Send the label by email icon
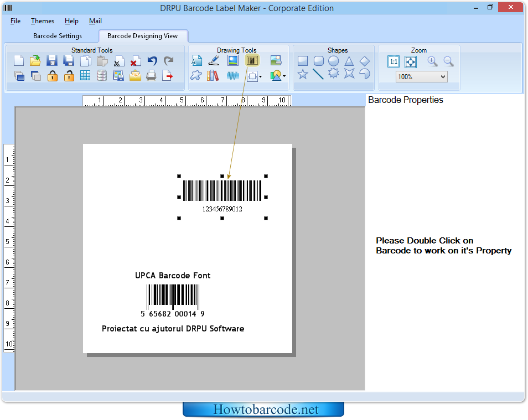The image size is (528, 420). pos(135,75)
